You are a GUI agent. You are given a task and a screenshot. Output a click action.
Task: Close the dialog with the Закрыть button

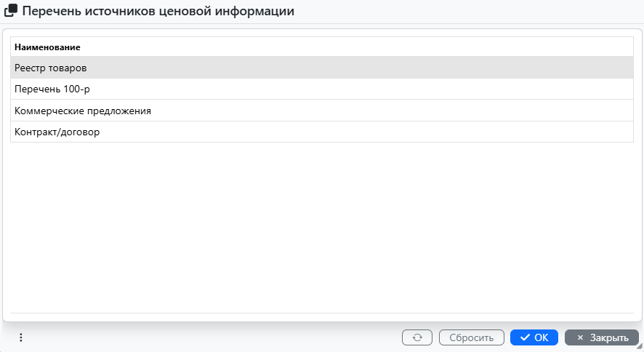click(x=602, y=337)
